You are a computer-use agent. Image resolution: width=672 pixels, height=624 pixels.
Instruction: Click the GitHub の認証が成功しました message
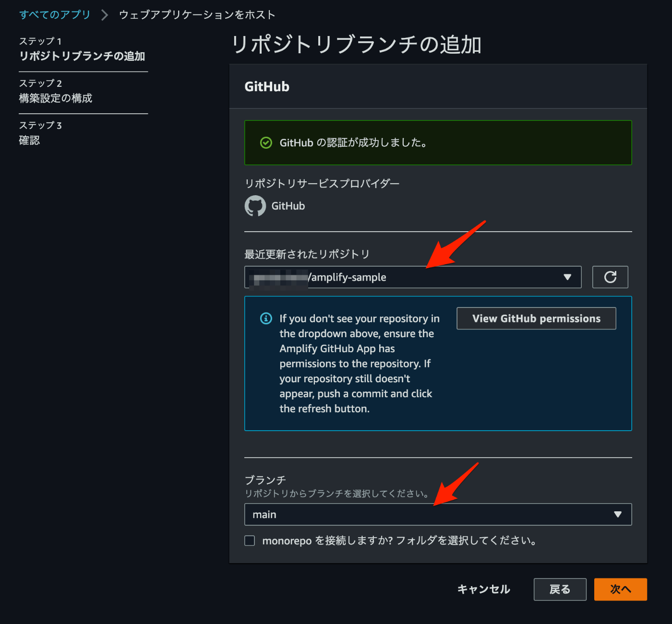click(354, 142)
